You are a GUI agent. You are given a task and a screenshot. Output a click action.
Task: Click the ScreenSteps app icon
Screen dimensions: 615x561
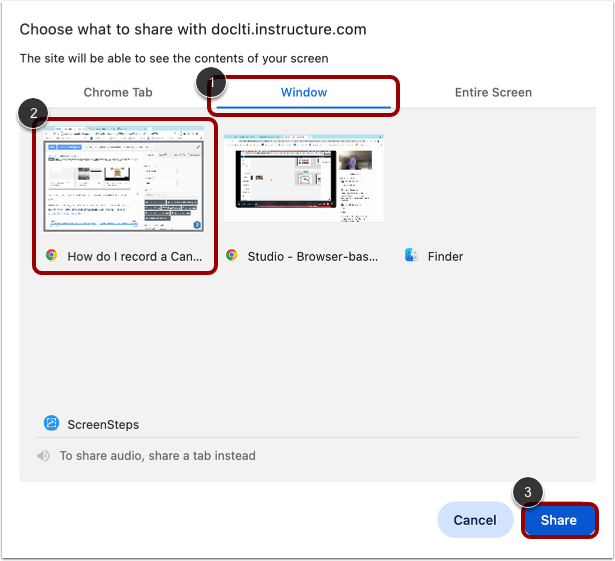tap(51, 423)
